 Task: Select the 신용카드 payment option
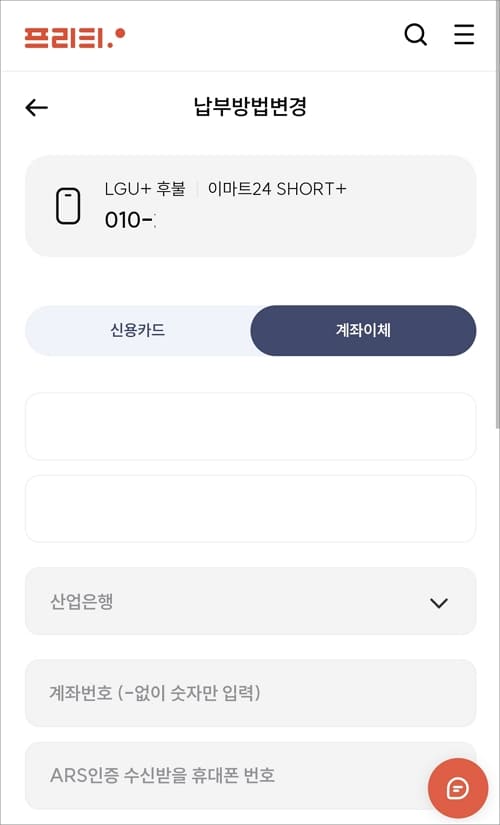click(x=138, y=330)
